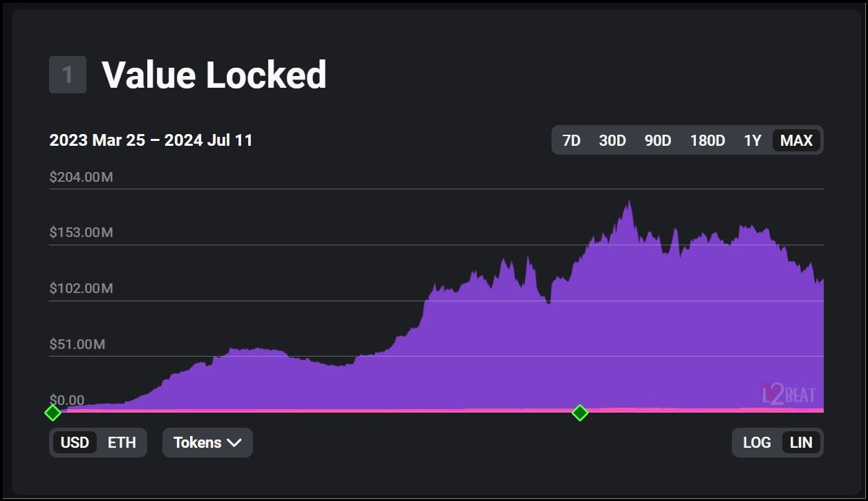Select USD as the display currency
The width and height of the screenshot is (868, 501).
click(75, 443)
